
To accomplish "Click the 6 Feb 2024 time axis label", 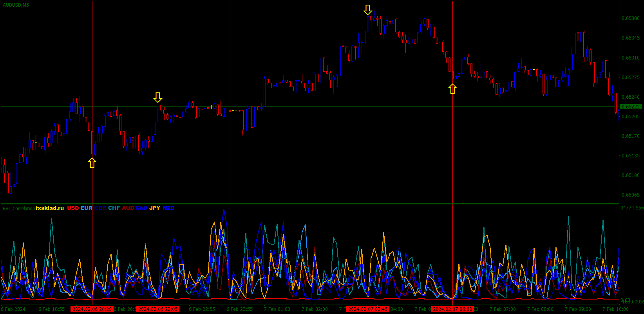I will (13, 309).
